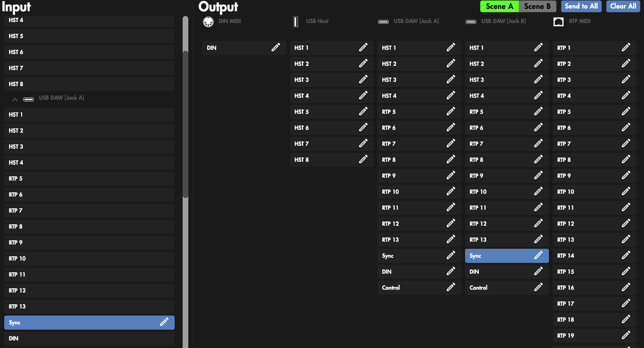
Task: Select the RTP 9 input port
Action: pyautogui.click(x=89, y=243)
